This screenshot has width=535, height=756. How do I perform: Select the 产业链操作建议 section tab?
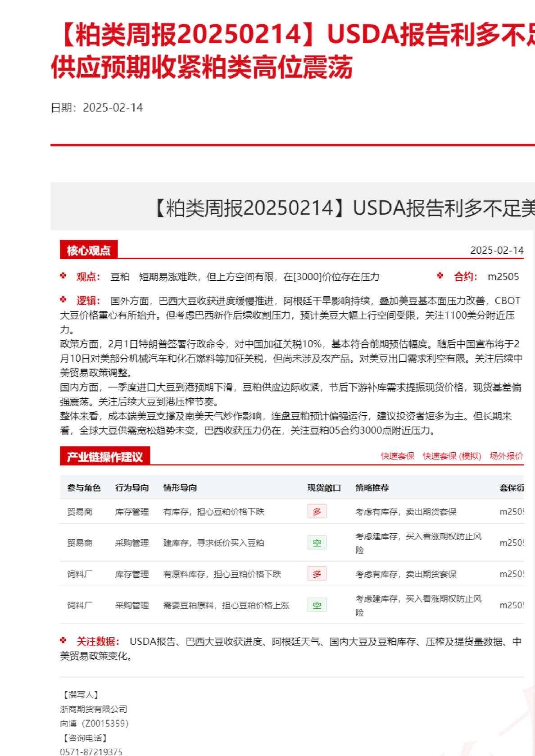click(x=104, y=457)
